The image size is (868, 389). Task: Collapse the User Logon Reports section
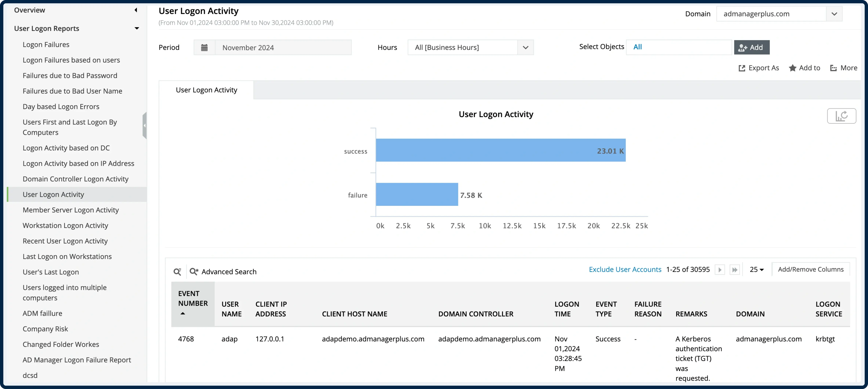click(x=137, y=28)
